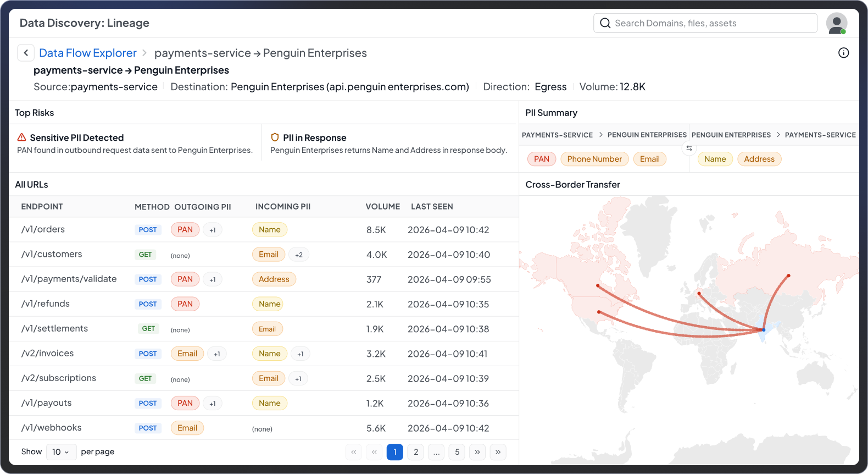Click the back arrow button
This screenshot has height=474, width=868.
coord(26,53)
